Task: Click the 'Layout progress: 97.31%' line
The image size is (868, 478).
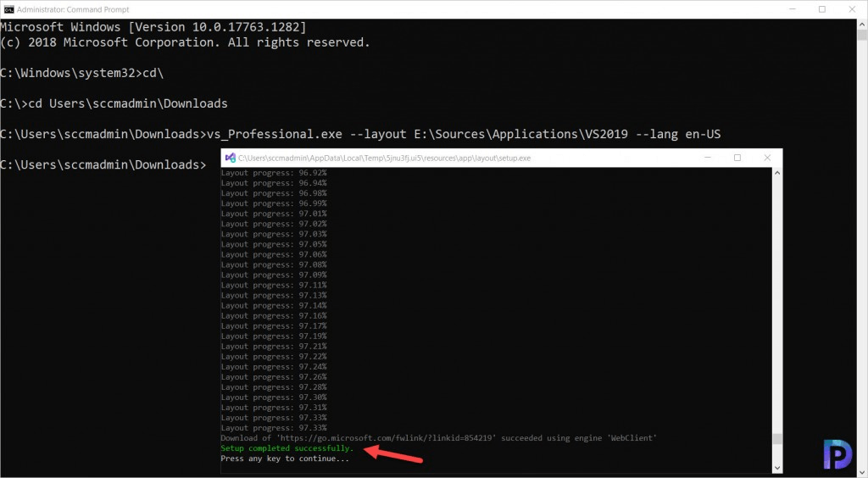Action: coord(274,408)
